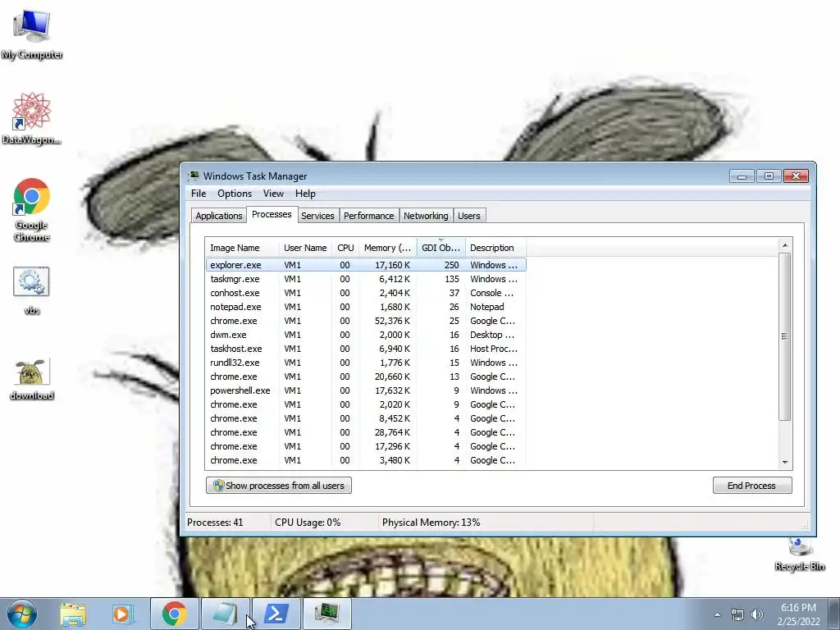Click Task Manager title bar icon
Image resolution: width=840 pixels, height=630 pixels.
pyautogui.click(x=194, y=176)
